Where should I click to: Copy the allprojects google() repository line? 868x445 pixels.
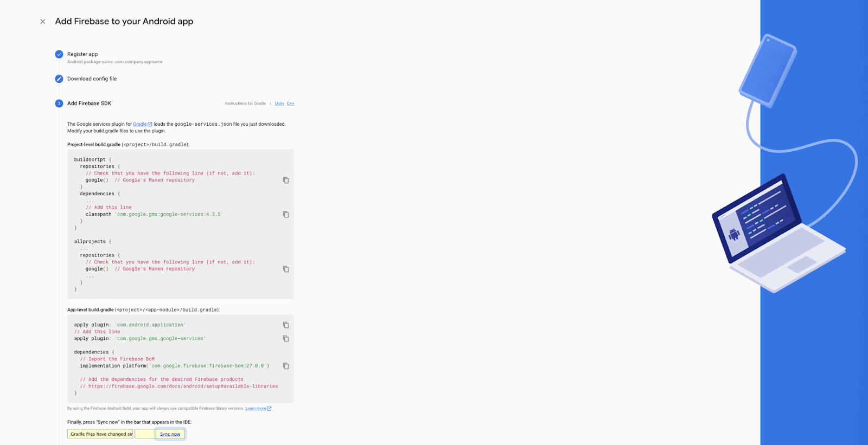click(286, 269)
